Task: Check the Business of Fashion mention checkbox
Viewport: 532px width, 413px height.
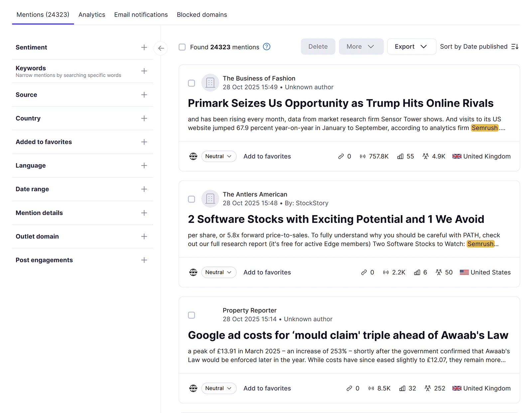Action: click(x=192, y=83)
